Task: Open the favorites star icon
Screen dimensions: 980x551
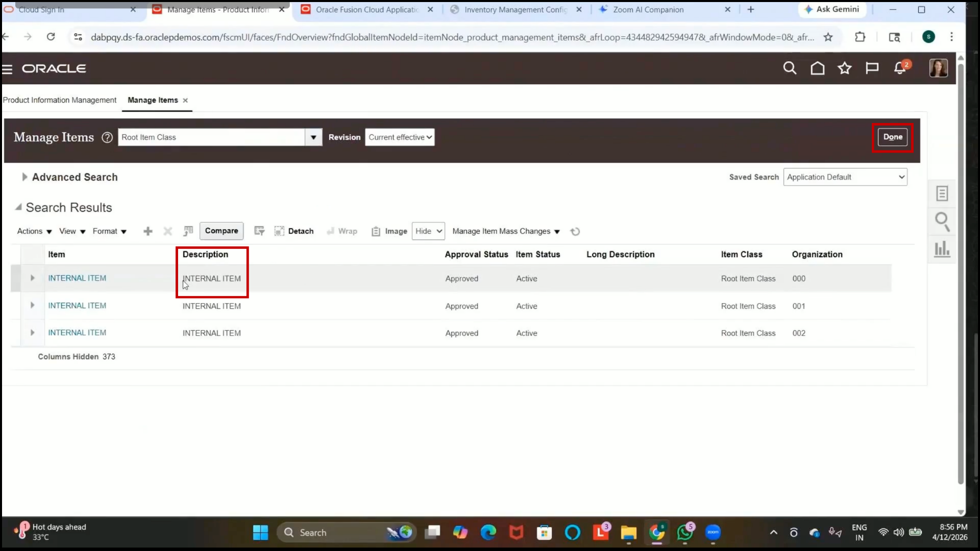Action: point(845,68)
